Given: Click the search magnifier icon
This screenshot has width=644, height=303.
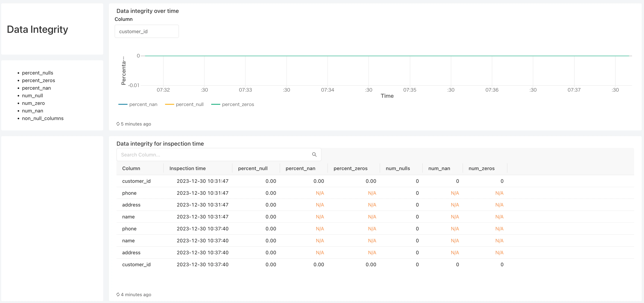Looking at the screenshot, I should click(314, 155).
